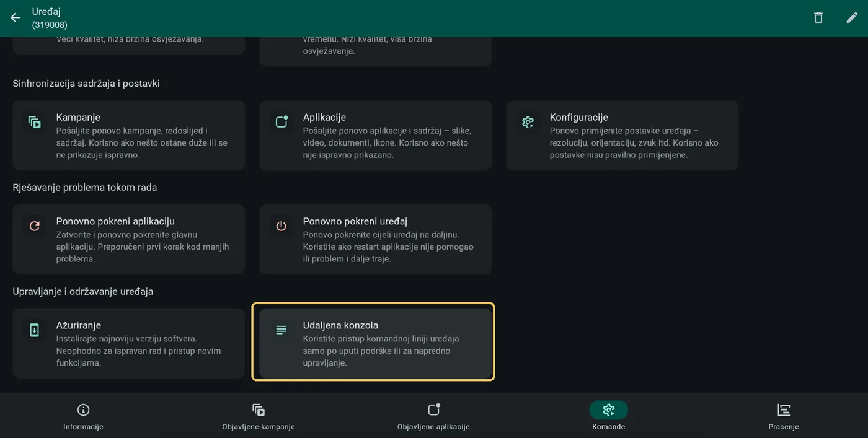Click the Ažuriranje card title
The image size is (868, 438).
pos(79,325)
